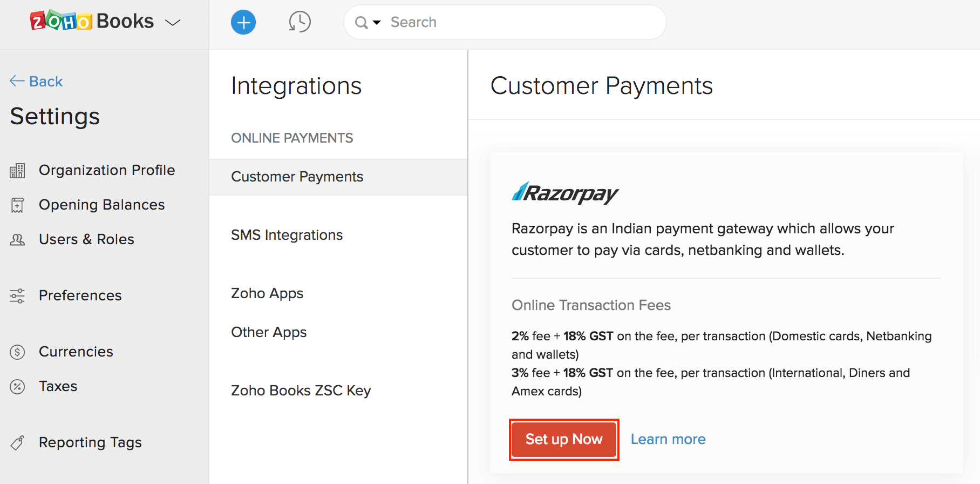This screenshot has height=484, width=980.
Task: Focus the Search input field
Action: tap(518, 22)
